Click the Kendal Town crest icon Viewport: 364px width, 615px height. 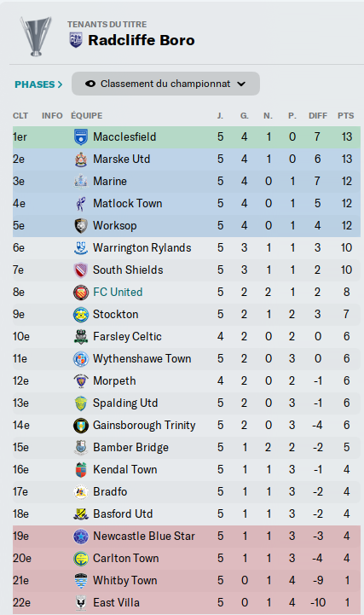81,470
